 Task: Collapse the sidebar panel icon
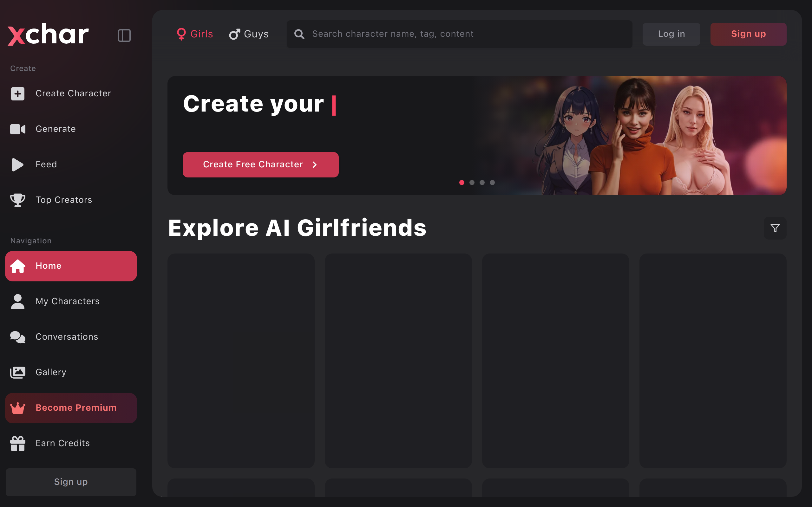coord(124,35)
